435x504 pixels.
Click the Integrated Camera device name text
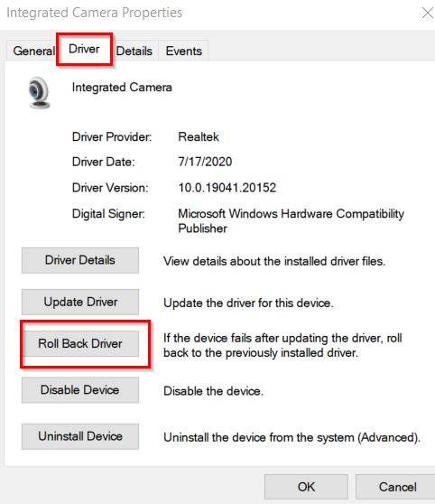tap(122, 88)
